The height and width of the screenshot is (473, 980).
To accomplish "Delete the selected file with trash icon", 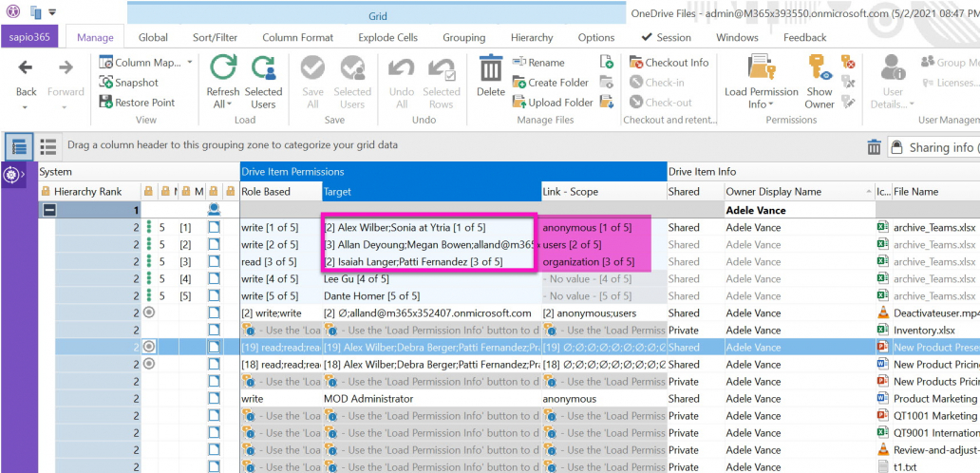I will [491, 76].
